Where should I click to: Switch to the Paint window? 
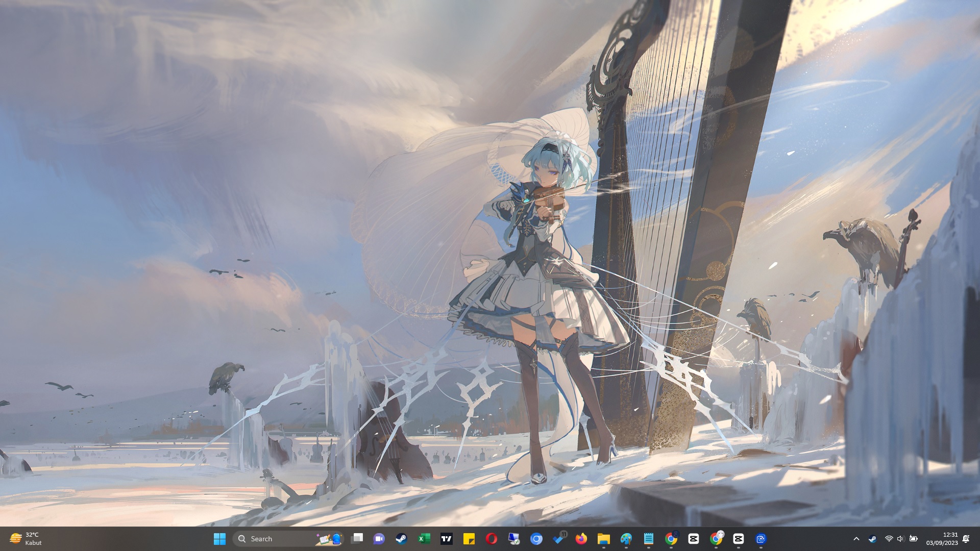click(x=626, y=539)
